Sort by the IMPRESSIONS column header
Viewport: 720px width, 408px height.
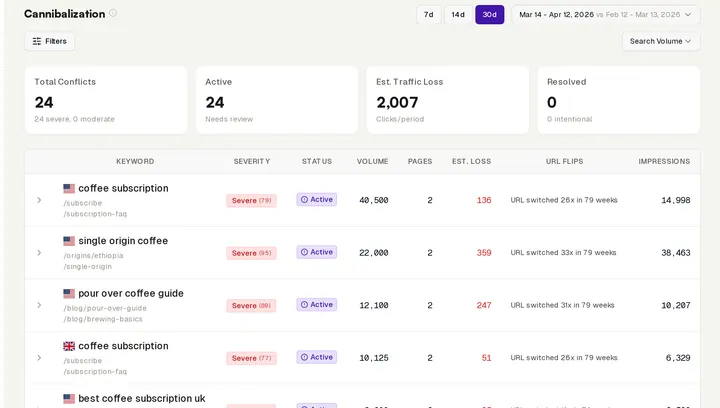click(664, 162)
